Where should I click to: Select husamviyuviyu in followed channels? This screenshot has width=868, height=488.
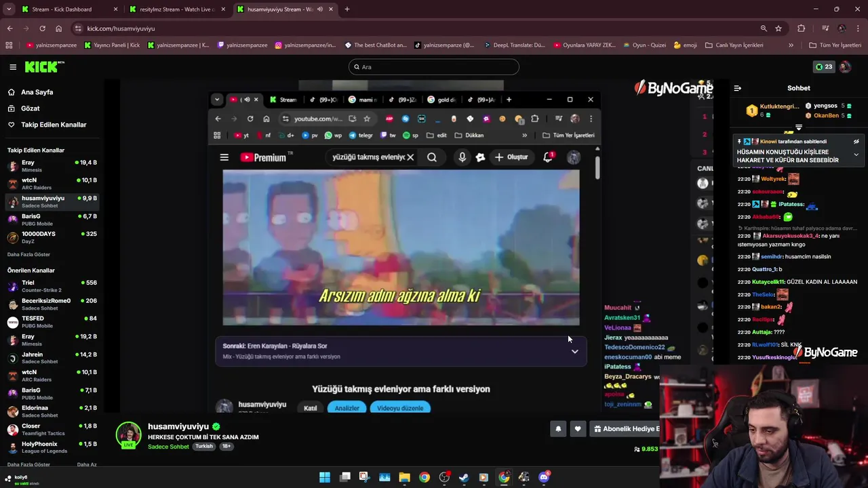tap(52, 201)
